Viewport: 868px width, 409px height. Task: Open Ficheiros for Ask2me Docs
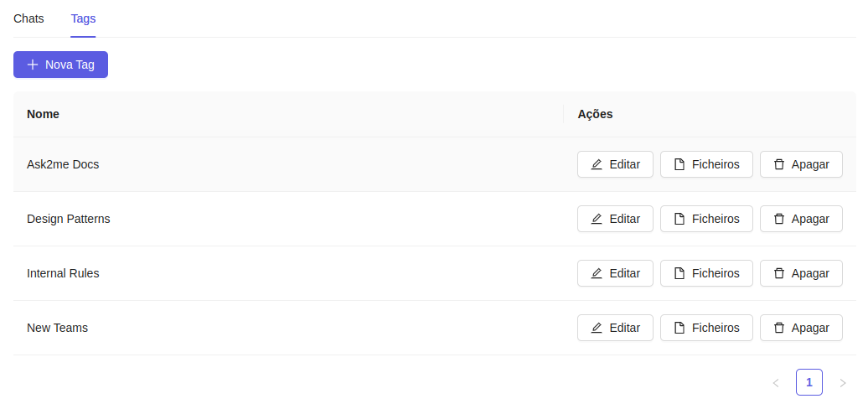coord(706,164)
